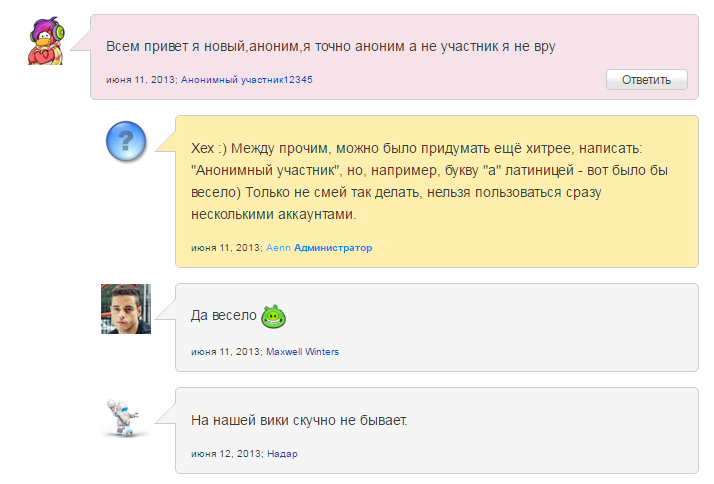Click the date on the pink comment

pos(140,78)
